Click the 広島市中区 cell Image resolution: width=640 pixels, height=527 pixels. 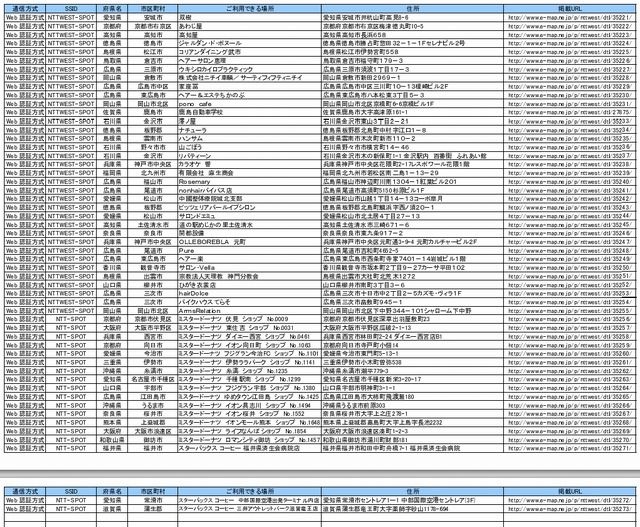(x=153, y=87)
